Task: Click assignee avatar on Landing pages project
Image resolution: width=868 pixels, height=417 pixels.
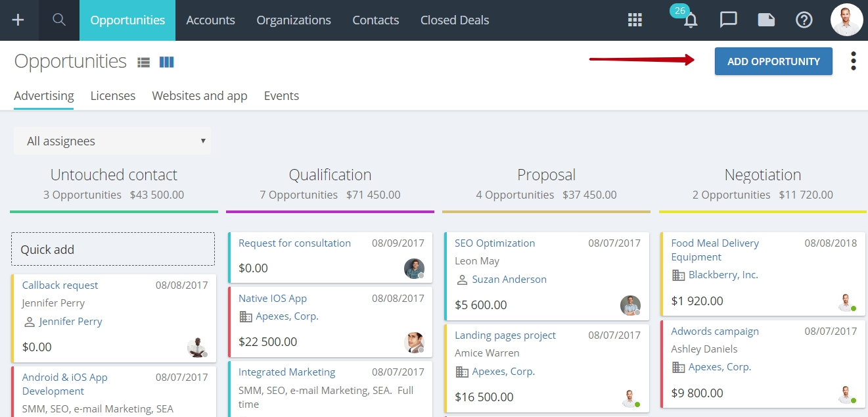Action: click(x=630, y=397)
